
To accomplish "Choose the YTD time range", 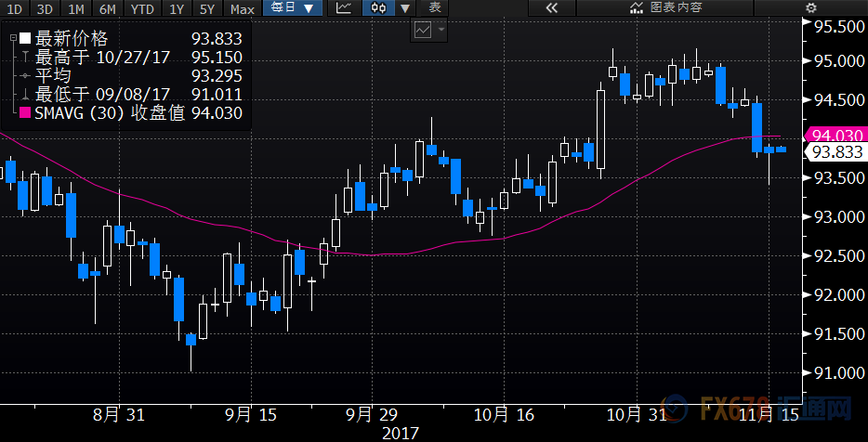I will (x=144, y=8).
